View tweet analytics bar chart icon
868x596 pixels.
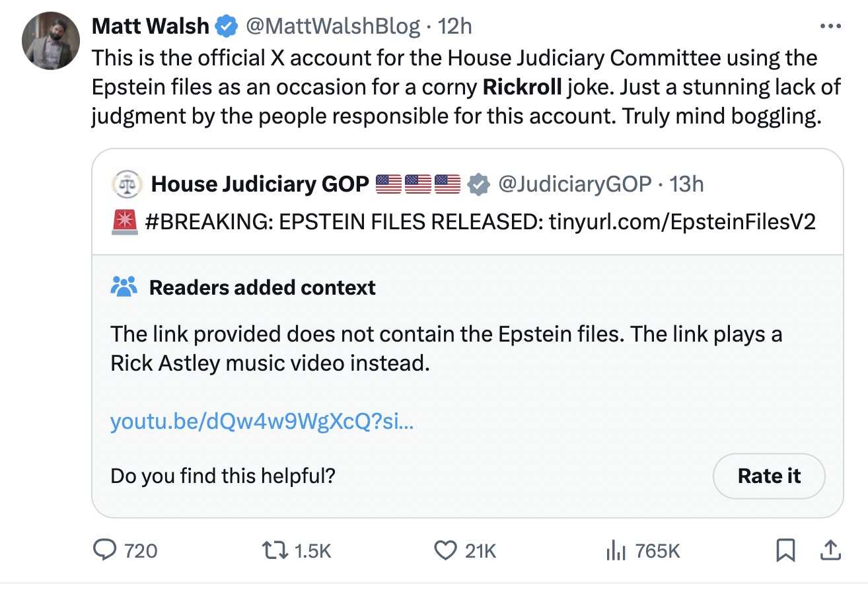click(x=615, y=550)
